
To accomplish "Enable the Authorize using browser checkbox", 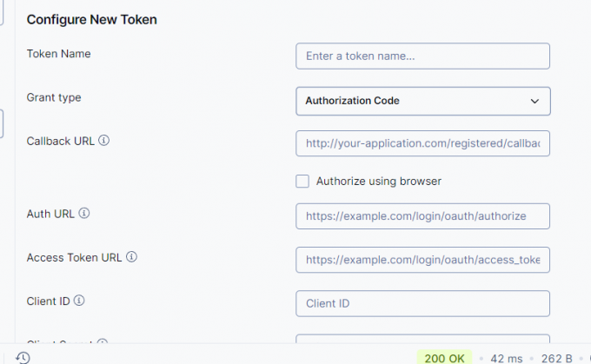I will click(x=302, y=182).
